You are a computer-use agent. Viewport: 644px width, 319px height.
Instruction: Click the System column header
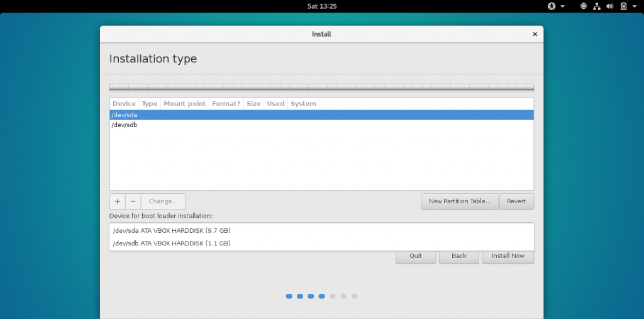pyautogui.click(x=304, y=104)
